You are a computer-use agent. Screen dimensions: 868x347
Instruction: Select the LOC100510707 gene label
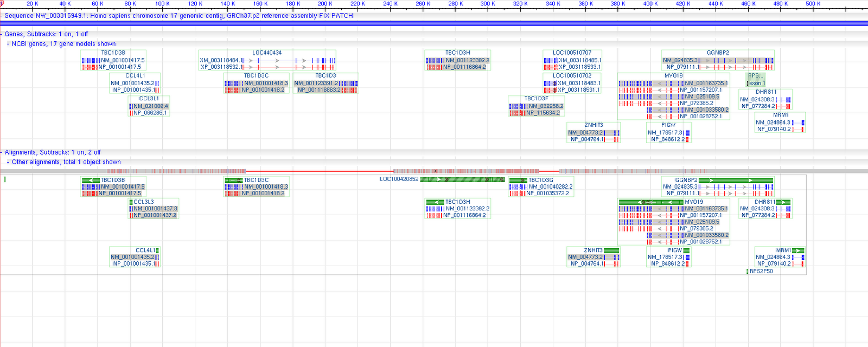[572, 53]
